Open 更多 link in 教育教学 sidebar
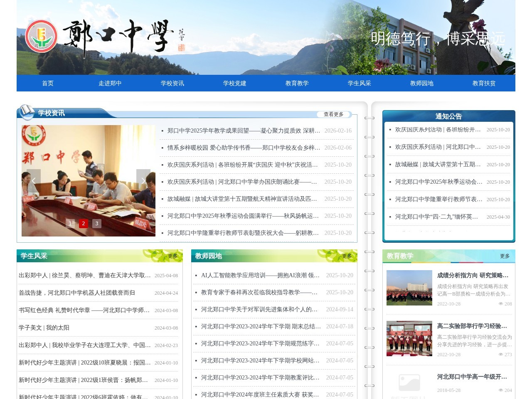532x399 pixels. pyautogui.click(x=505, y=256)
